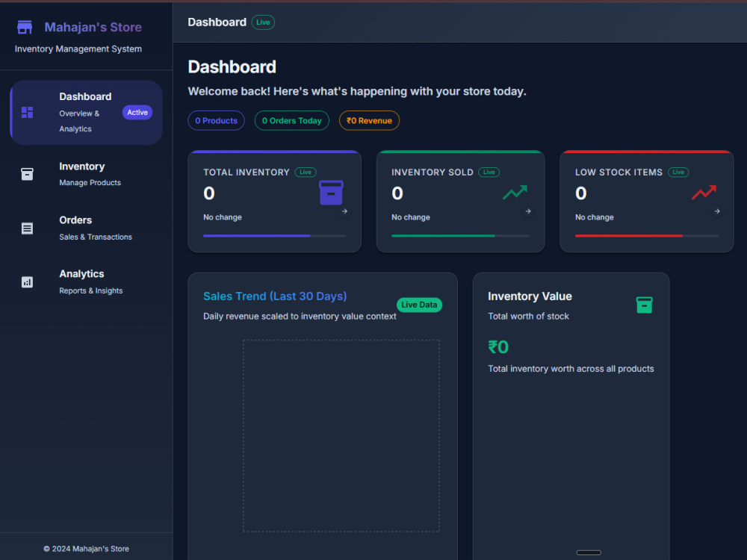The width and height of the screenshot is (747, 560).
Task: Click Daily revenue scaled description text
Action: 300,316
